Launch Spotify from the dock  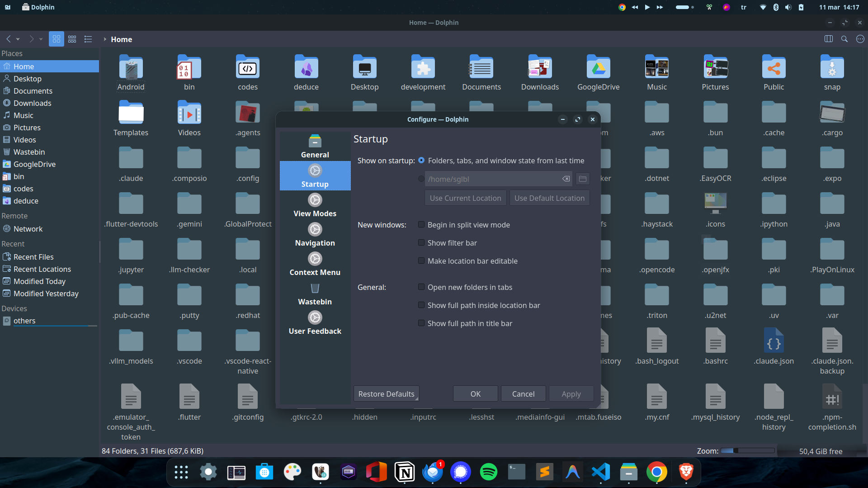[x=488, y=472]
